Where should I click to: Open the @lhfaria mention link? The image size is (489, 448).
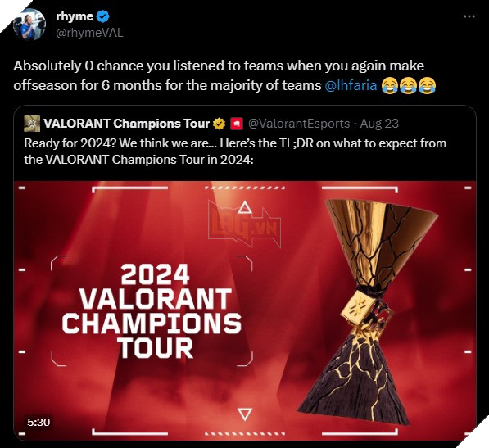[351, 85]
